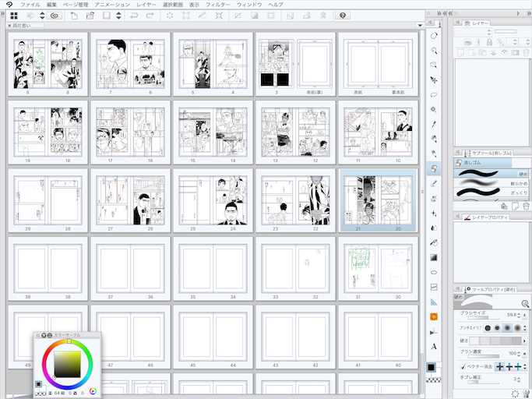Select the Blend tool droplet icon
The height and width of the screenshot is (399, 532).
434,228
